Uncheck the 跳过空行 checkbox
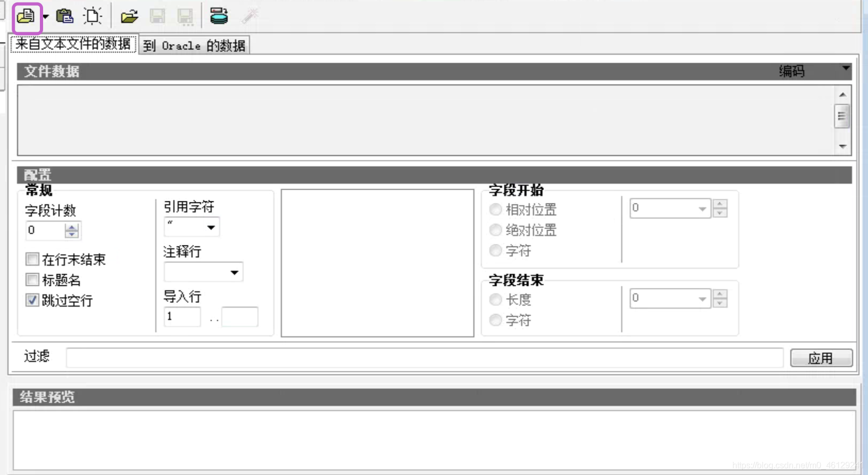 point(32,300)
